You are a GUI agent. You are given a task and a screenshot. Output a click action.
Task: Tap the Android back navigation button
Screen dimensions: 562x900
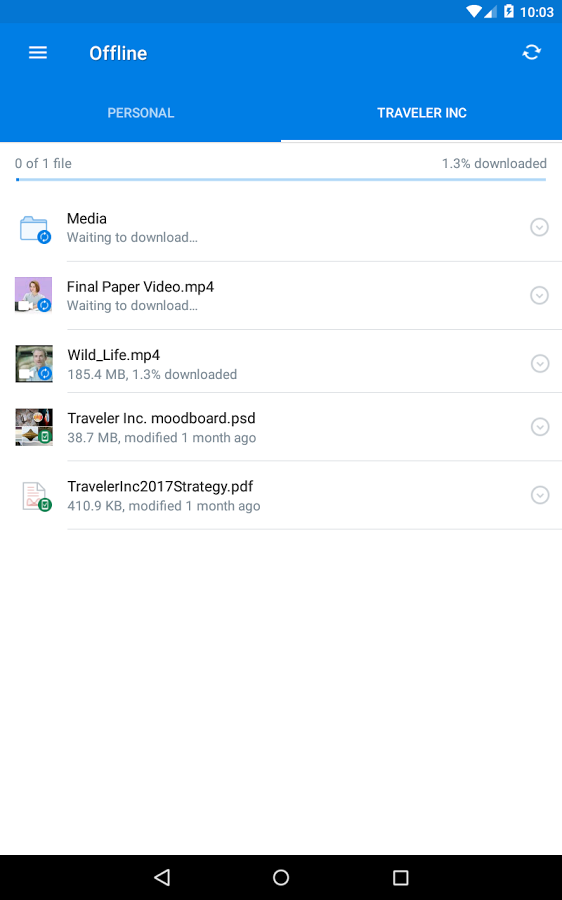[x=162, y=877]
